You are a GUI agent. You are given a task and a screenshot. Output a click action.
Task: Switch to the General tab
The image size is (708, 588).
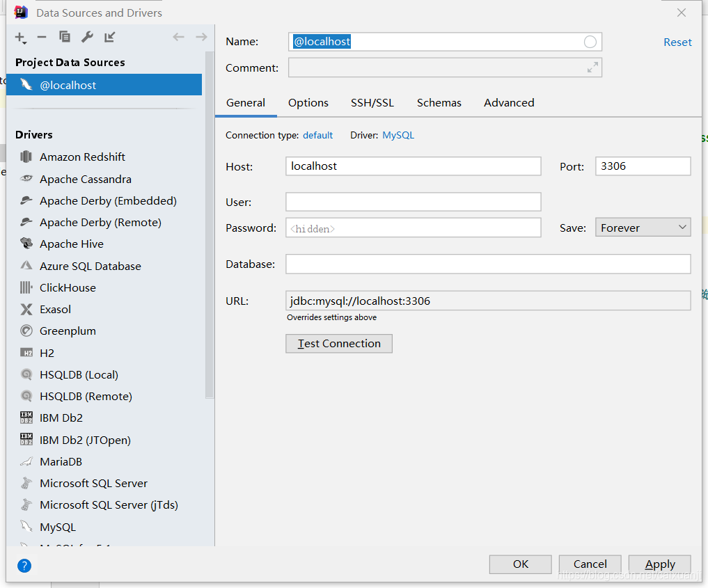click(x=246, y=103)
